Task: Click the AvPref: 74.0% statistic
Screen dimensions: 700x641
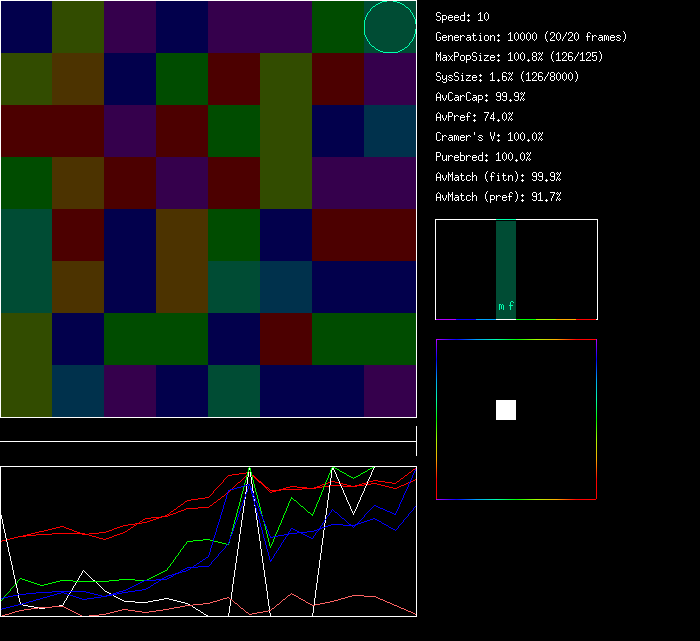Action: tap(475, 117)
